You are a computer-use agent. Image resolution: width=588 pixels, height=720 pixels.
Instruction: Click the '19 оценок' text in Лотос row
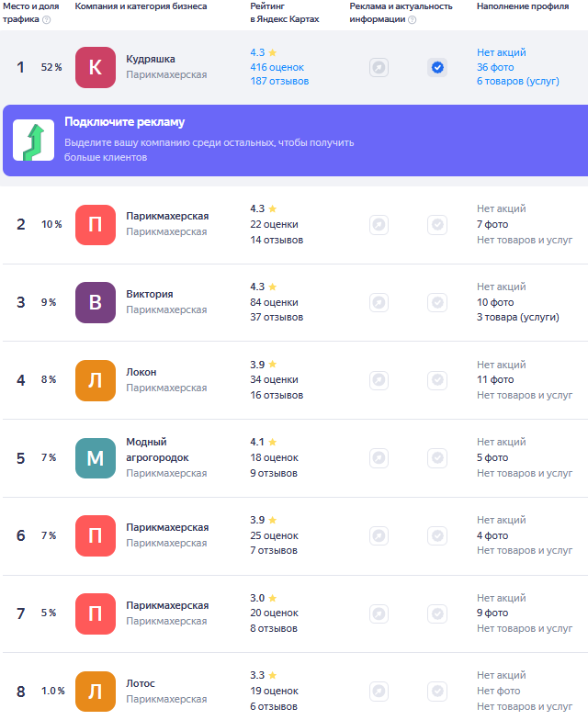coord(274,691)
